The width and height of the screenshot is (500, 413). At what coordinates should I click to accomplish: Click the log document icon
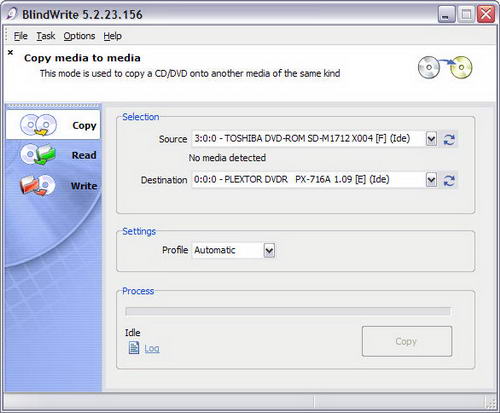point(134,348)
